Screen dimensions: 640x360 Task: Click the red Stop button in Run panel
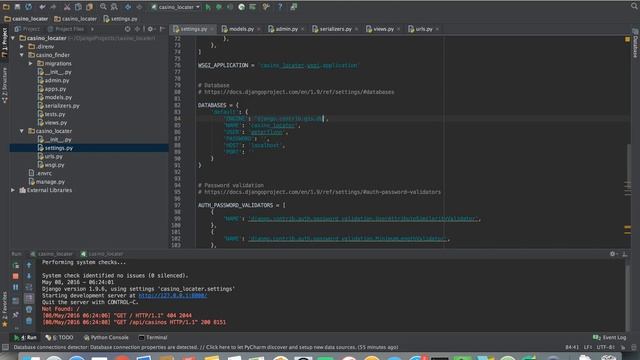coord(16,276)
